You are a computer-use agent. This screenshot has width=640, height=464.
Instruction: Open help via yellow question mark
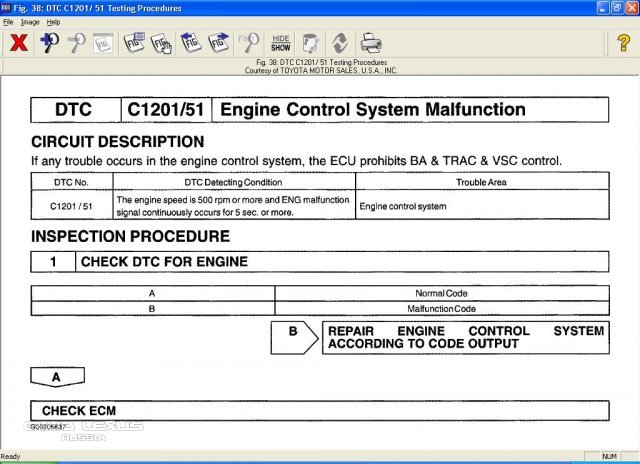coord(623,43)
